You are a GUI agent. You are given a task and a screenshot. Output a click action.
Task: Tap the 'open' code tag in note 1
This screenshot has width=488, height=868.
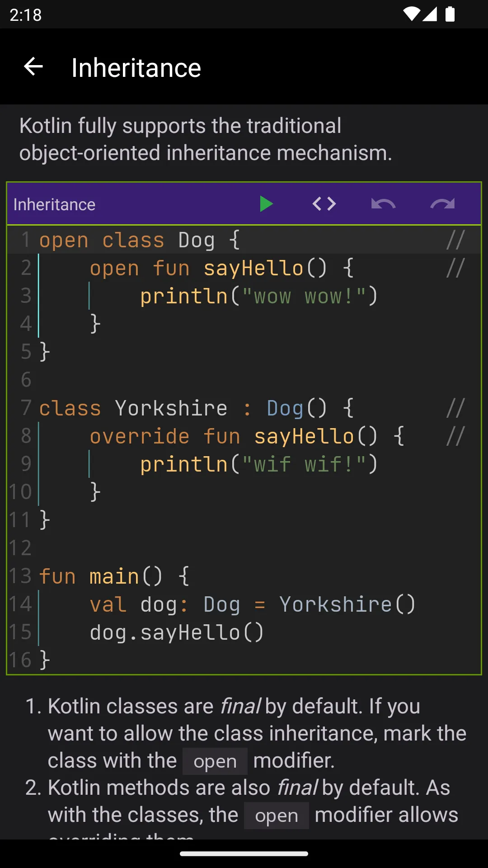(215, 762)
